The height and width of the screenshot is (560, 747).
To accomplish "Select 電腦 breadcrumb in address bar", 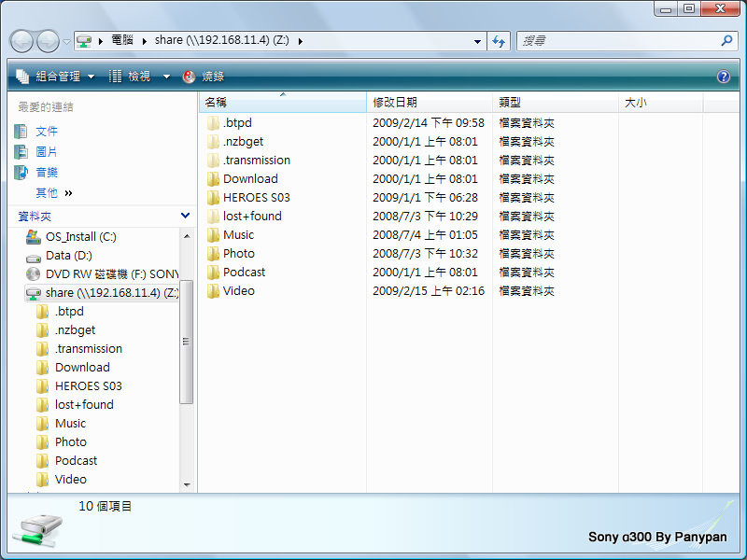I will pos(122,40).
